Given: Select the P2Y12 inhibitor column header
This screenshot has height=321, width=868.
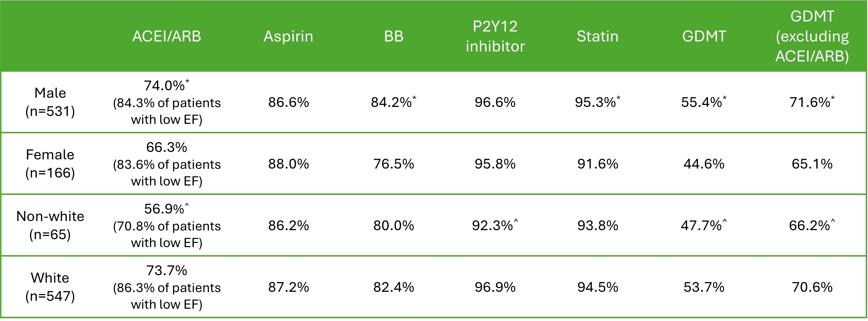Looking at the screenshot, I should [495, 36].
